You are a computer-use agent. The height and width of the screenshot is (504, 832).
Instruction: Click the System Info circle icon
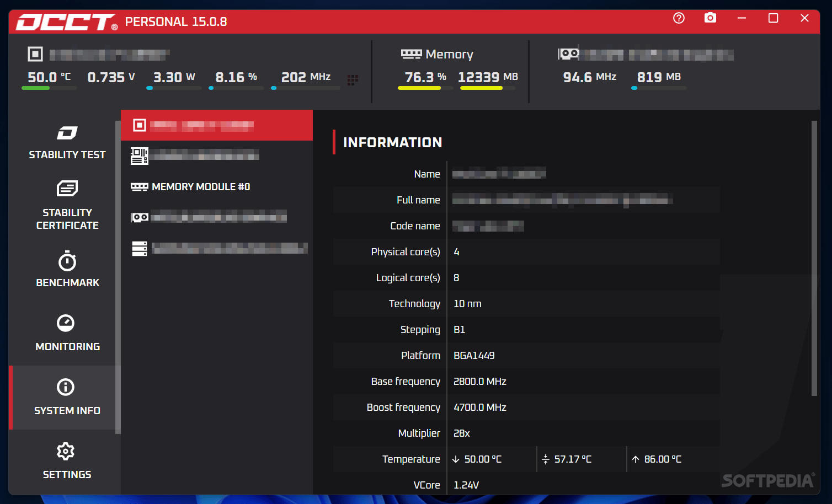tap(66, 387)
